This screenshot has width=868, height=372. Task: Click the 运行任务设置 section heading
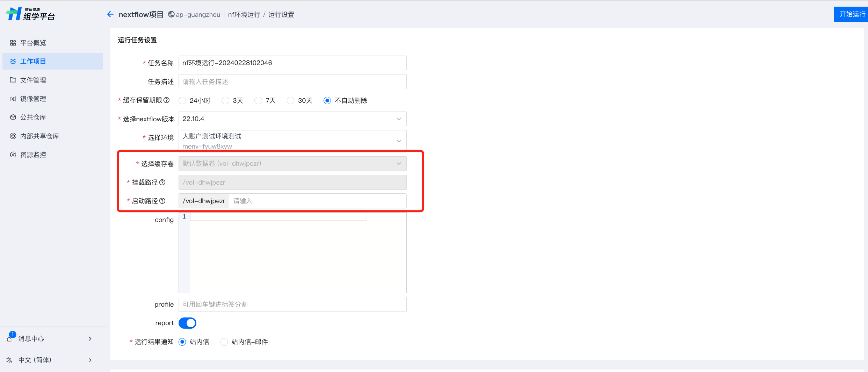[x=137, y=40]
